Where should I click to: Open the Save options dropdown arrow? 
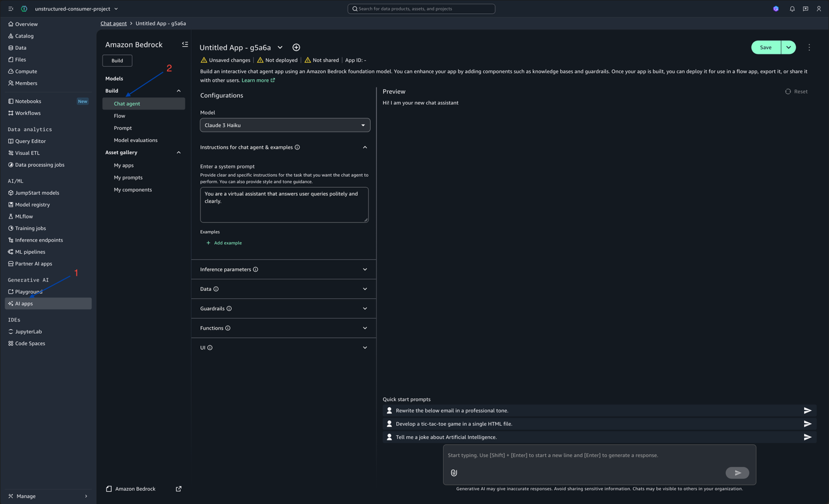pyautogui.click(x=788, y=48)
